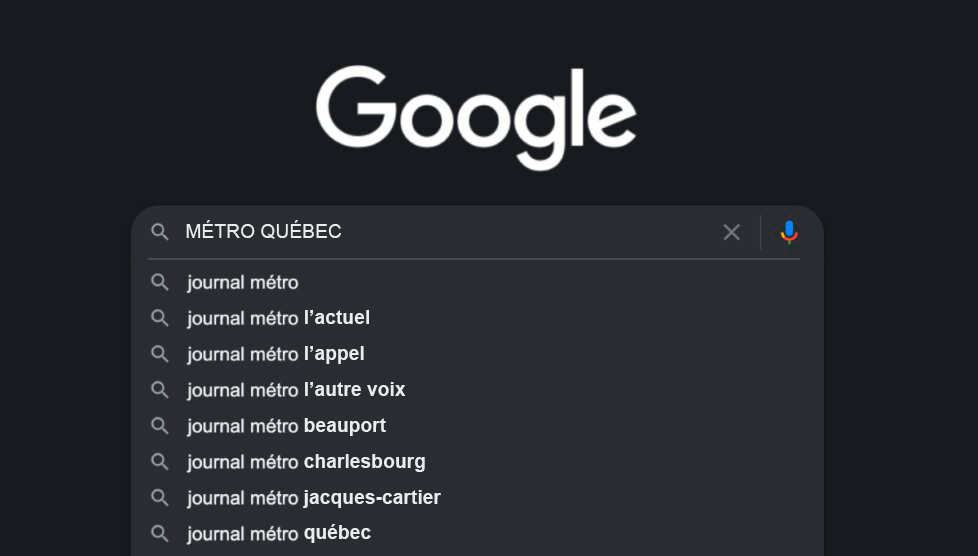
Task: Choose the "journal métro beauport" suggestion
Action: click(x=286, y=426)
